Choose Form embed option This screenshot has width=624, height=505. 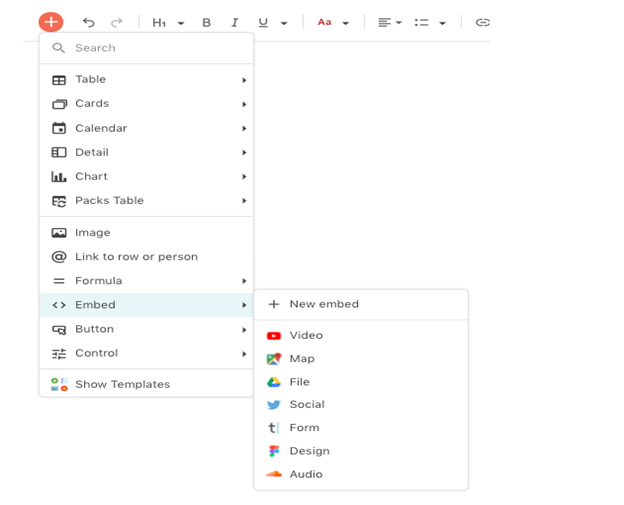pyautogui.click(x=361, y=428)
